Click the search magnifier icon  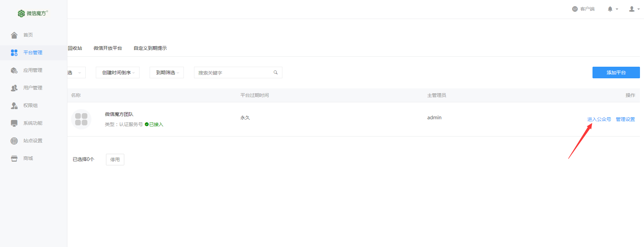(x=276, y=73)
